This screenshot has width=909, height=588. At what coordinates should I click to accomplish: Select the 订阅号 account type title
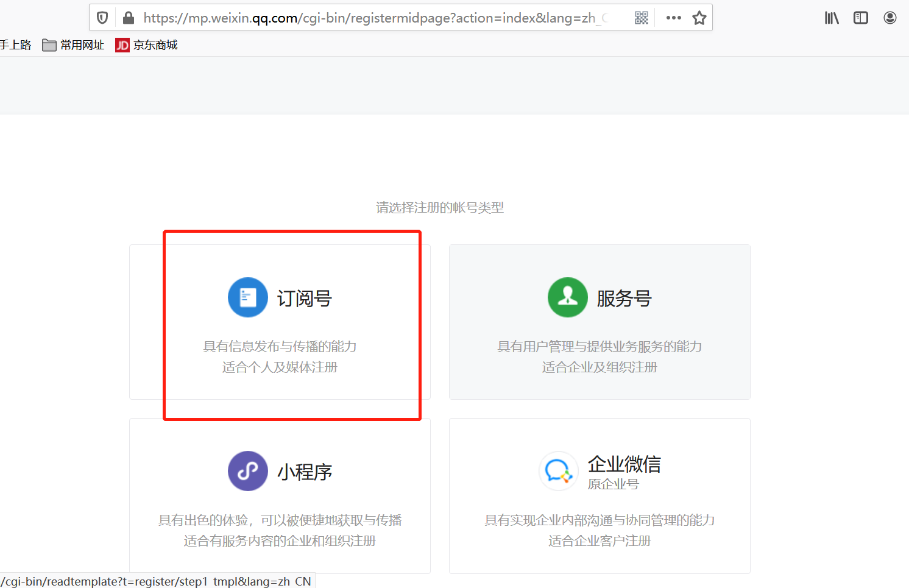pyautogui.click(x=305, y=299)
